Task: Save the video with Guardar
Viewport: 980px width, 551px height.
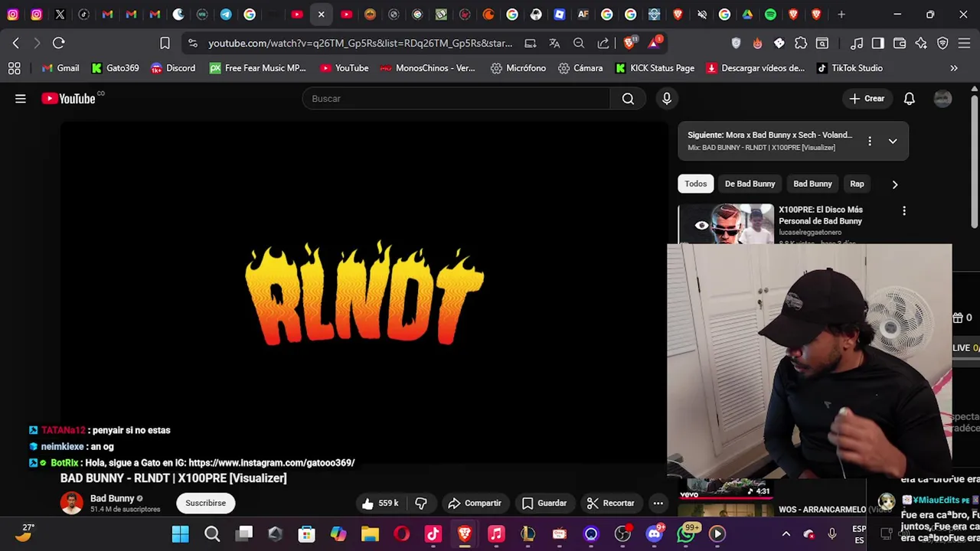Action: 544,504
